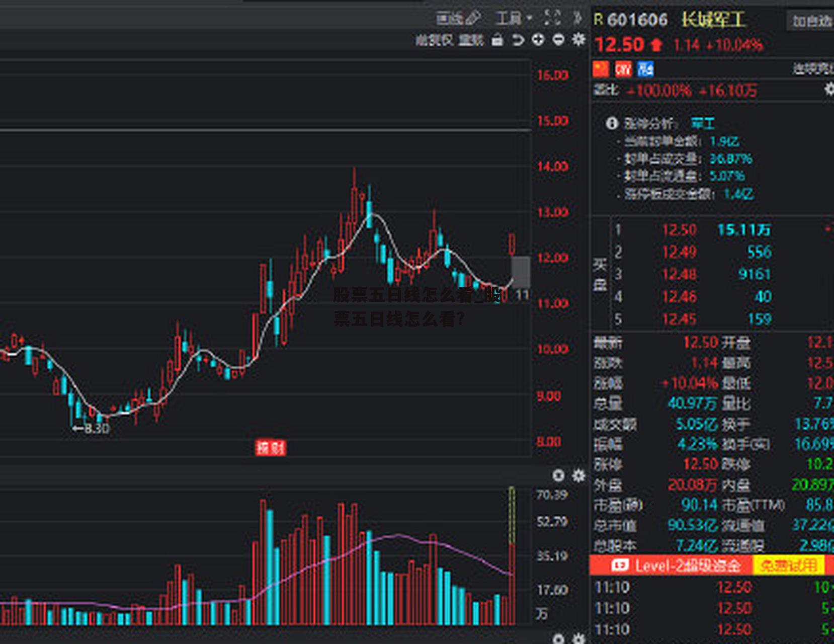The width and height of the screenshot is (834, 644).
Task: Toggle the lock icon in chart toolbar
Action: pyautogui.click(x=497, y=40)
